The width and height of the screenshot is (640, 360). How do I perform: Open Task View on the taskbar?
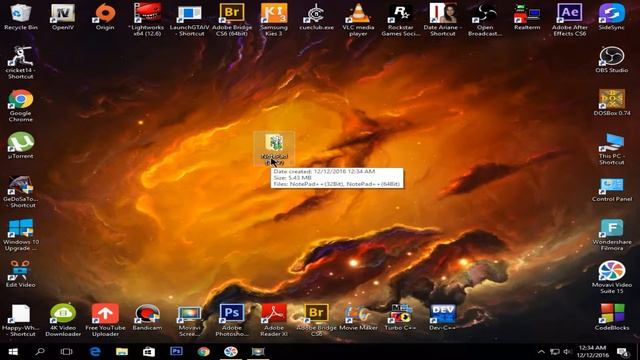67,351
